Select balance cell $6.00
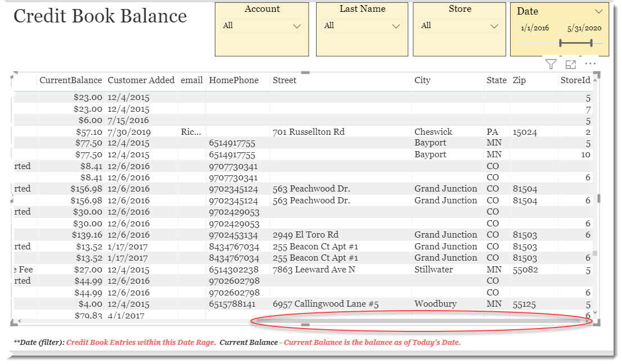The width and height of the screenshot is (622, 364). tap(90, 120)
